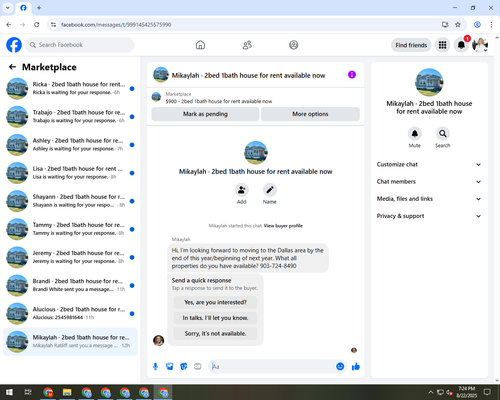
Task: Record a voice clip with microphone icon
Action: [155, 367]
